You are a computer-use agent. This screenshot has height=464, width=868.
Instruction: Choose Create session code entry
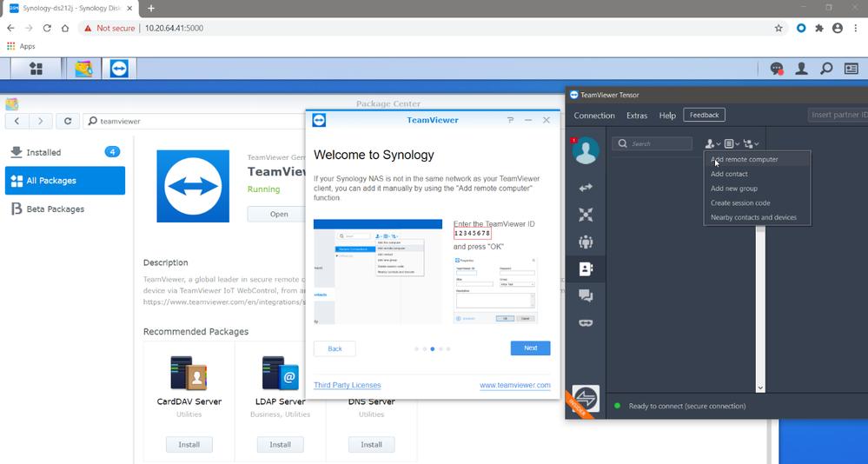coord(757,202)
